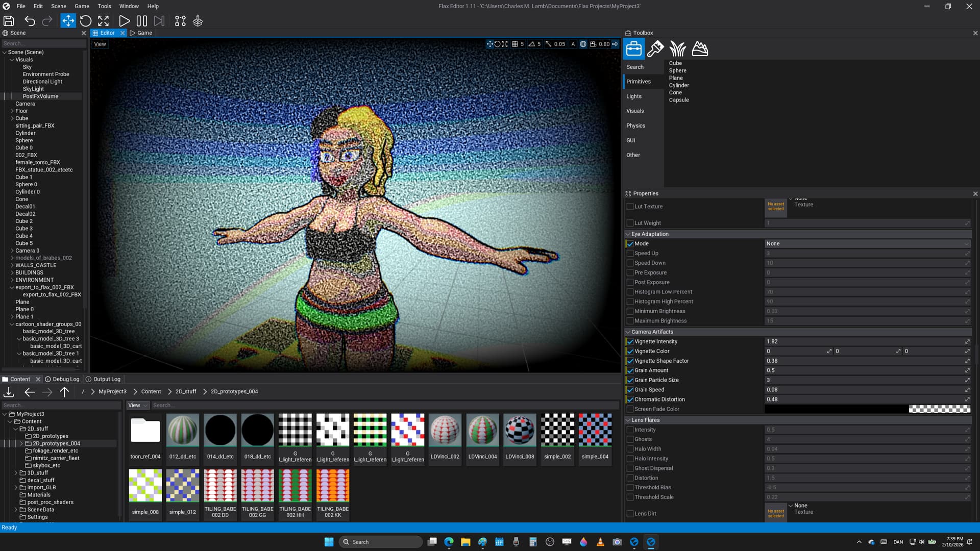Viewport: 980px width, 551px height.
Task: Disable the Grain Amount override checkbox
Action: [x=630, y=370]
